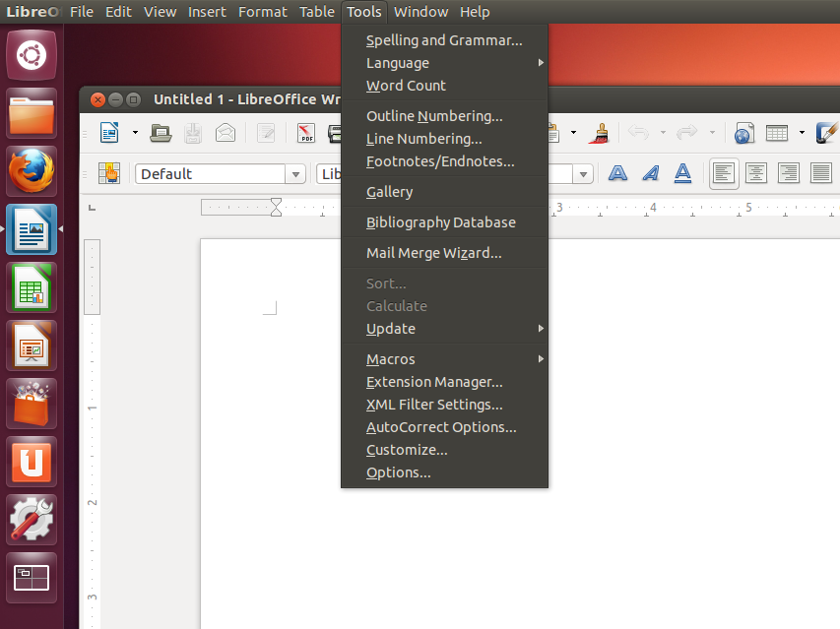Select Line Numbering menu entry

click(x=445, y=139)
